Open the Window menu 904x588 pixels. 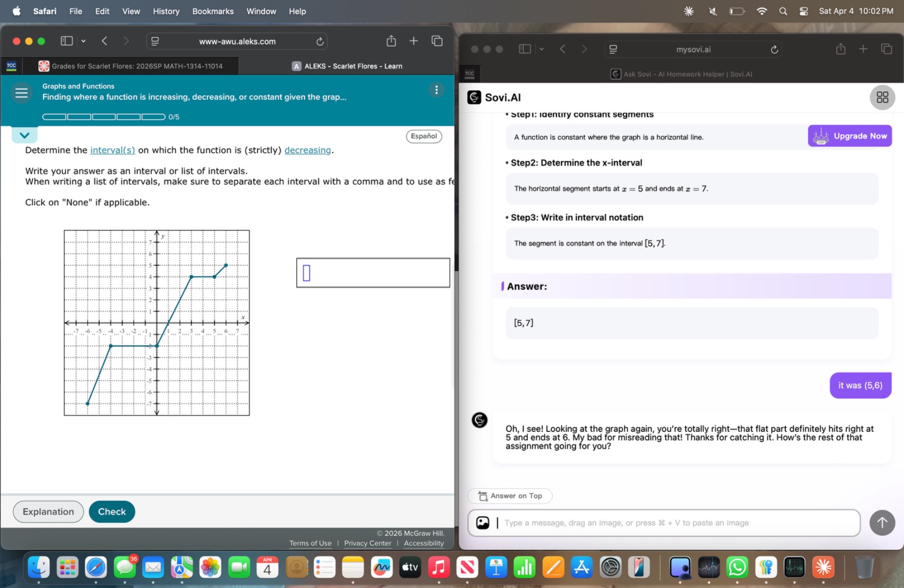pyautogui.click(x=261, y=11)
